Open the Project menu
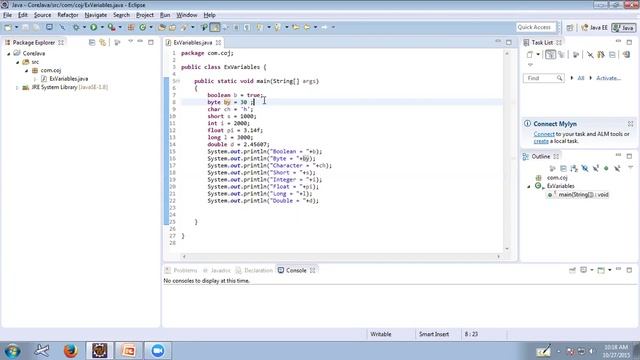The height and width of the screenshot is (360, 640). point(145,15)
